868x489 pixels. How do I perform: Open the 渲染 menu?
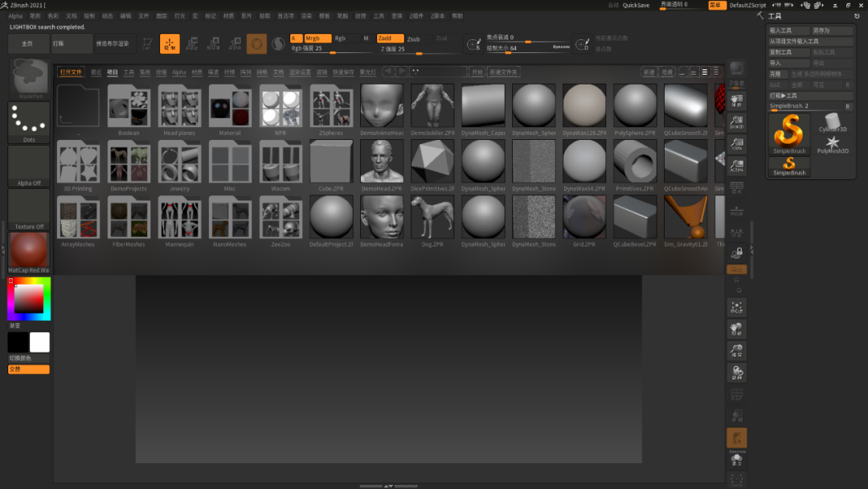pyautogui.click(x=306, y=16)
